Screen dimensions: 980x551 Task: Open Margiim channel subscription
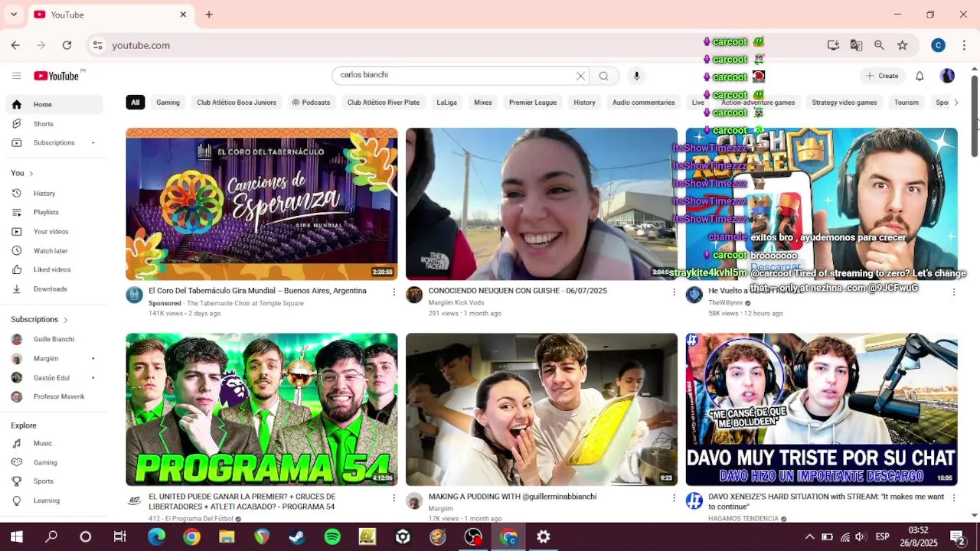[54, 359]
